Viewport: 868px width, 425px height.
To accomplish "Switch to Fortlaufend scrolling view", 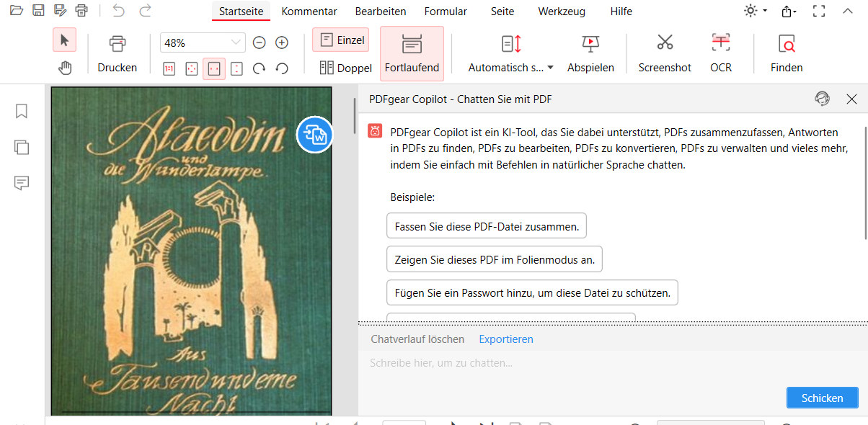I will (x=412, y=53).
